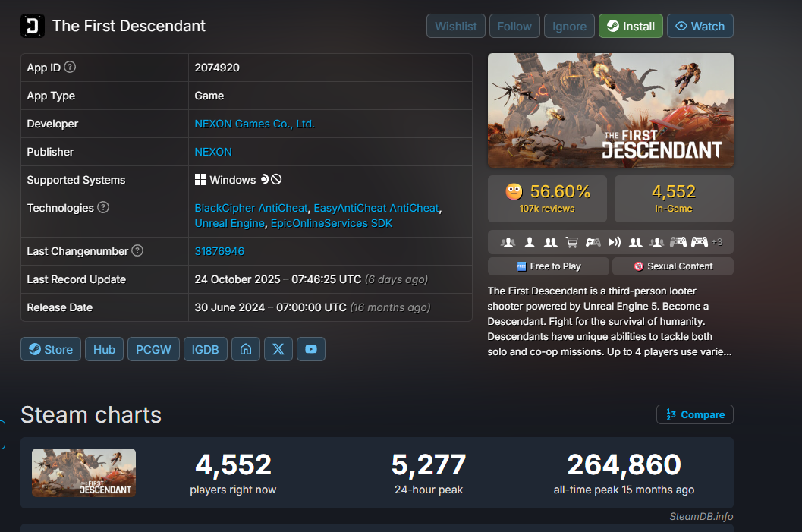Screen dimensions: 802x532
Task: Open EpicOnlineServices SDK link
Action: click(x=332, y=224)
